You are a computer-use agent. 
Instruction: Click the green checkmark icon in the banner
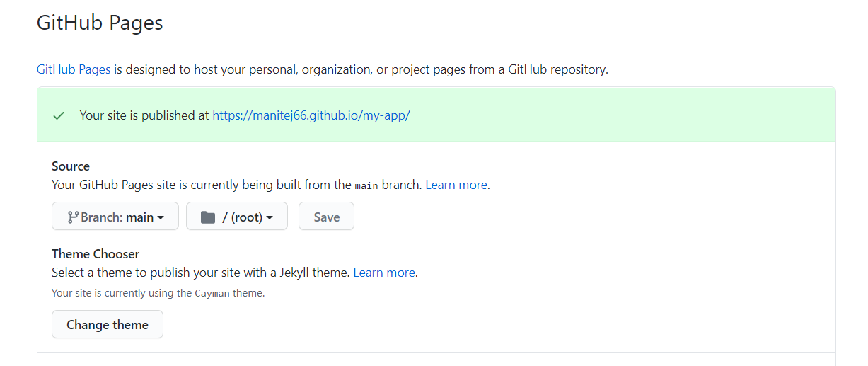(x=59, y=115)
